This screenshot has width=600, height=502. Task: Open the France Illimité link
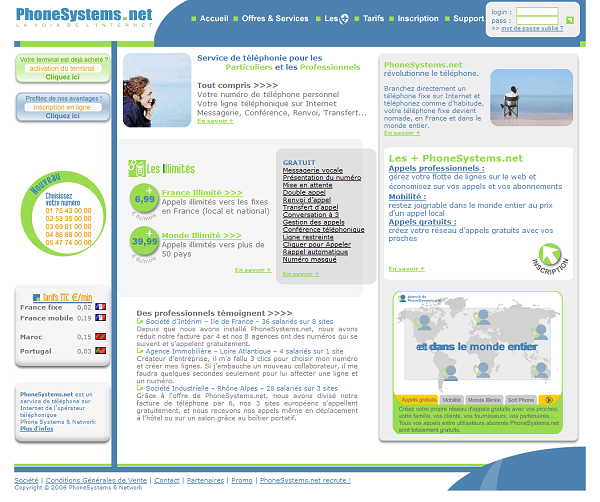click(x=201, y=192)
